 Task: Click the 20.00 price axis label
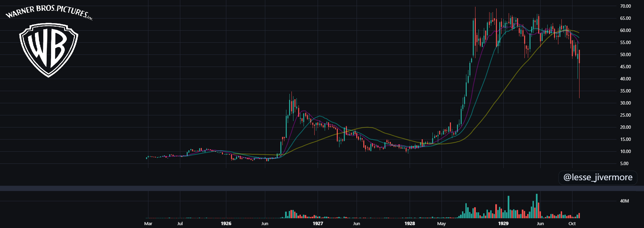(626, 127)
